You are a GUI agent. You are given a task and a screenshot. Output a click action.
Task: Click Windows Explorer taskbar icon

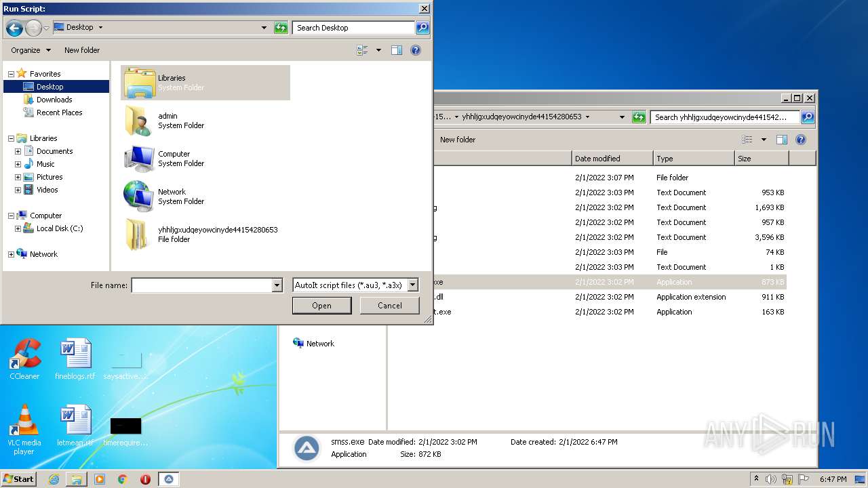(77, 479)
